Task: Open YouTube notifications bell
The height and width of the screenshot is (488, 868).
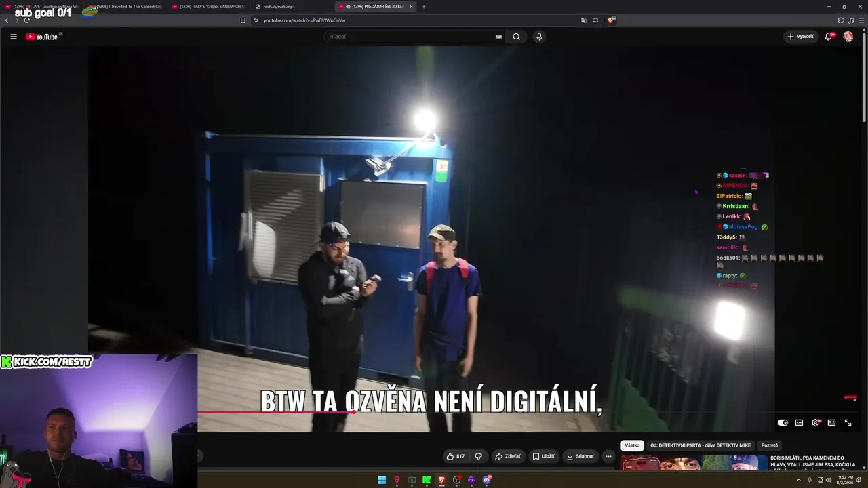Action: point(829,37)
